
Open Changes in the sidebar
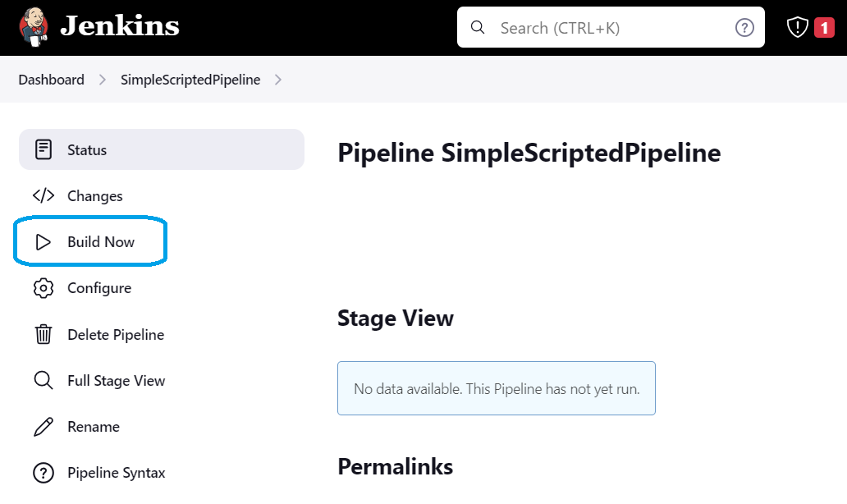(x=95, y=195)
